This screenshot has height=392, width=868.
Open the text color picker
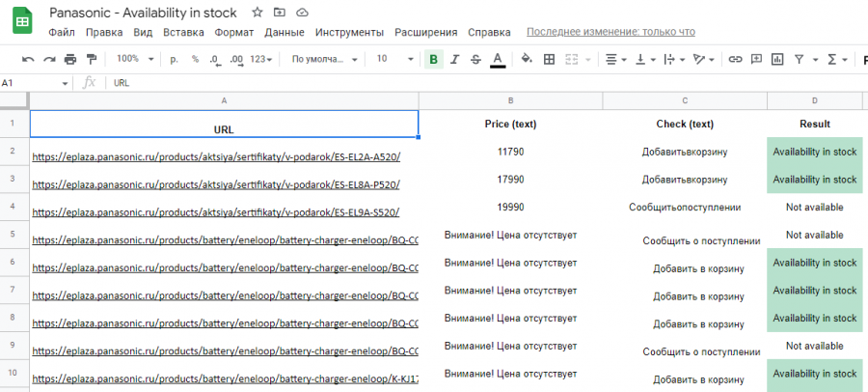pos(498,59)
